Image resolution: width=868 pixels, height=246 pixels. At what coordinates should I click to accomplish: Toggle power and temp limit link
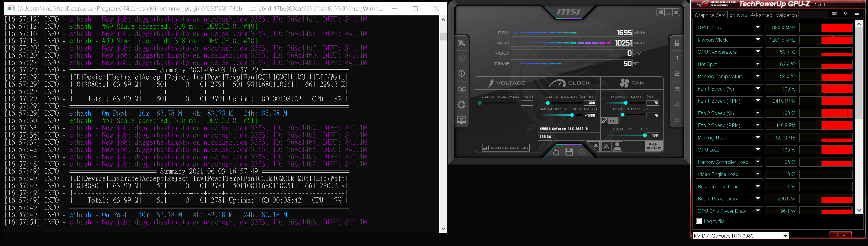pyautogui.click(x=605, y=121)
